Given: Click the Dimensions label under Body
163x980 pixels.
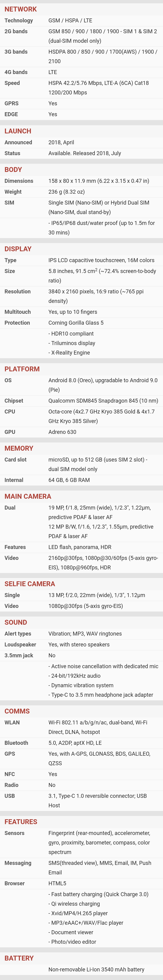Looking at the screenshot, I should [19, 181].
